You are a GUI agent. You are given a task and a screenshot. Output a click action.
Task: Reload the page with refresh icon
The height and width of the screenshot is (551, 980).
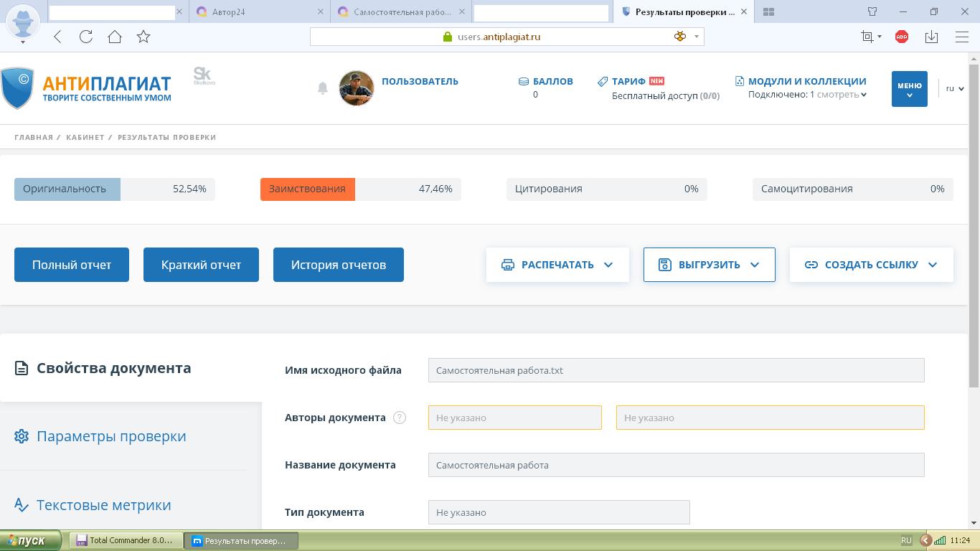pyautogui.click(x=86, y=37)
